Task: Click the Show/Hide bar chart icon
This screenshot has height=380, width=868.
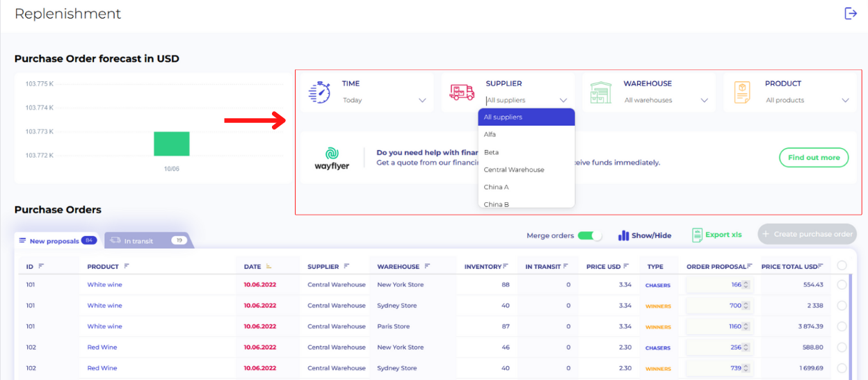Action: tap(624, 236)
